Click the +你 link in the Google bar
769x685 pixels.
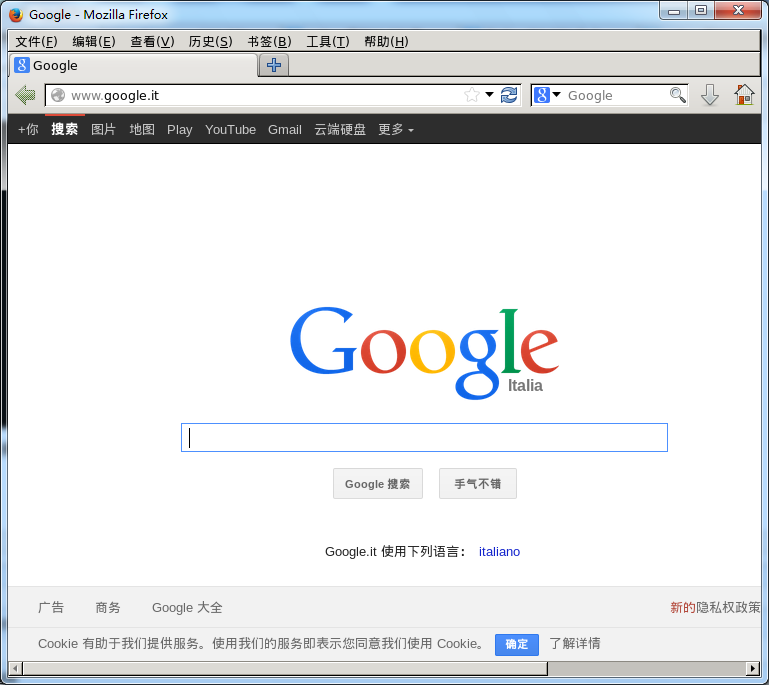28,129
